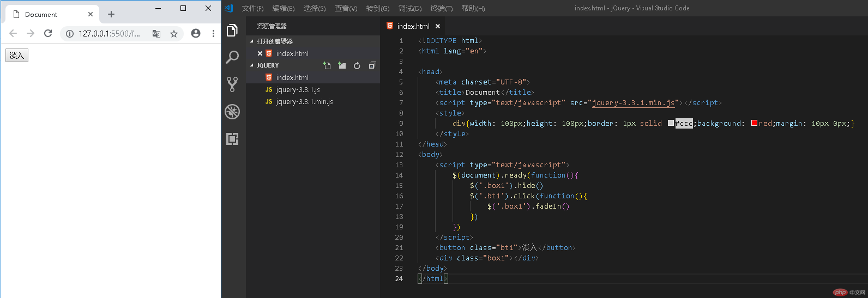Open jquery-3.3.1.js in the file tree

[x=313, y=89]
